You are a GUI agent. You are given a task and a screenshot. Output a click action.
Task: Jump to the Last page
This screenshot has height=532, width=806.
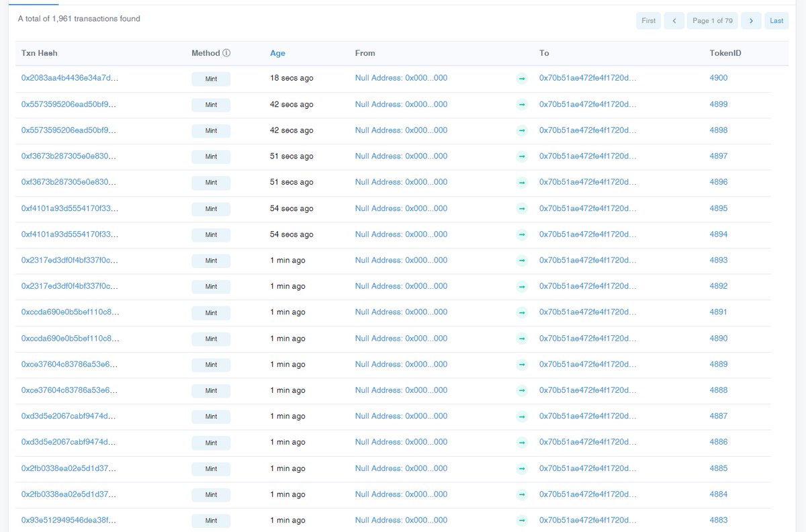(x=776, y=21)
